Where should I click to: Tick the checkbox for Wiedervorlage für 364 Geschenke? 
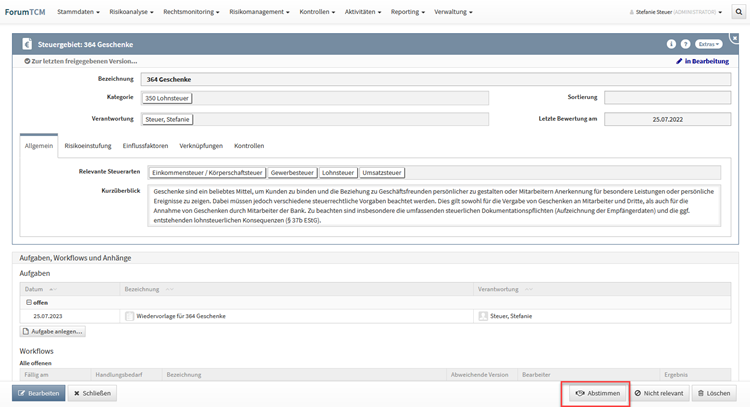click(x=129, y=316)
